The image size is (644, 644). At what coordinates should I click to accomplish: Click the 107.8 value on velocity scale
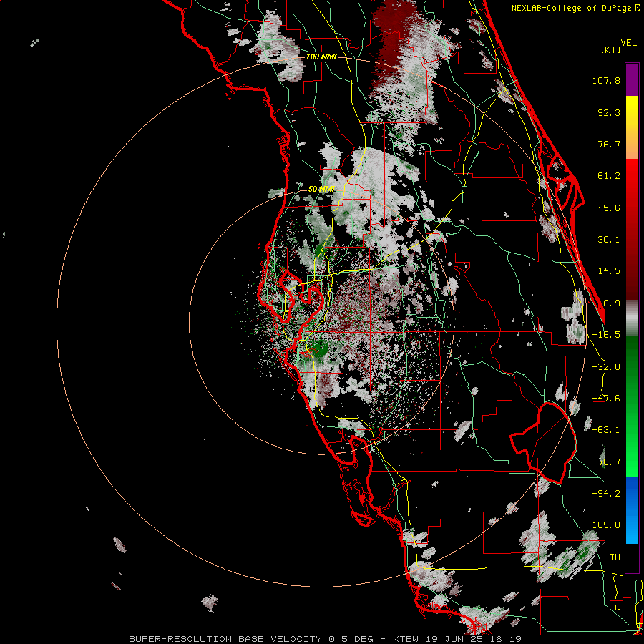606,80
